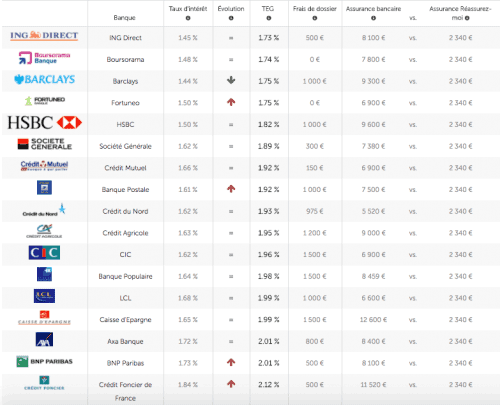Click the Société Générale logo
Viewport: 500px width, 405px height.
pos(44,144)
